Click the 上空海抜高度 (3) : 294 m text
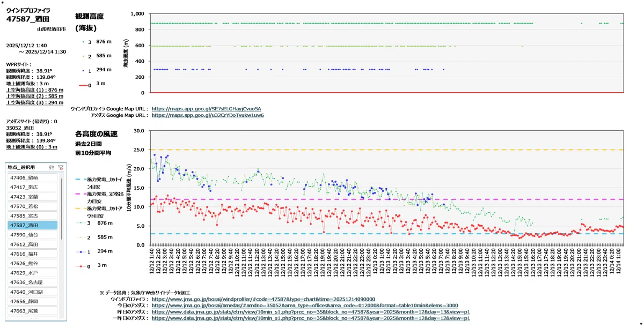This screenshot has height=328, width=644. (x=34, y=103)
